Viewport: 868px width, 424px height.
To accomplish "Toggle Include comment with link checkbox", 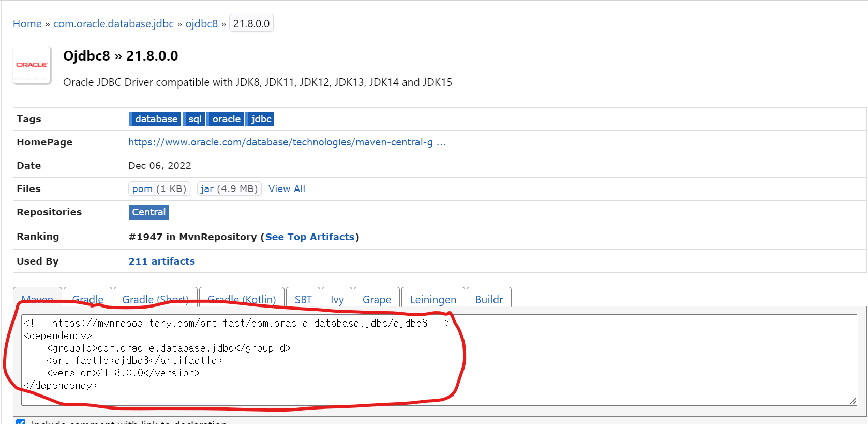I will pyautogui.click(x=21, y=422).
